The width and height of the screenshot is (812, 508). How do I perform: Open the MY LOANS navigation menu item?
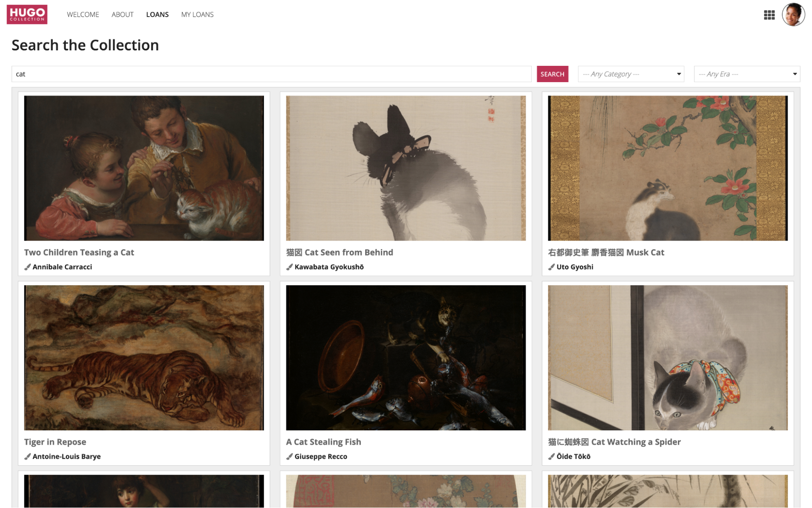tap(197, 14)
